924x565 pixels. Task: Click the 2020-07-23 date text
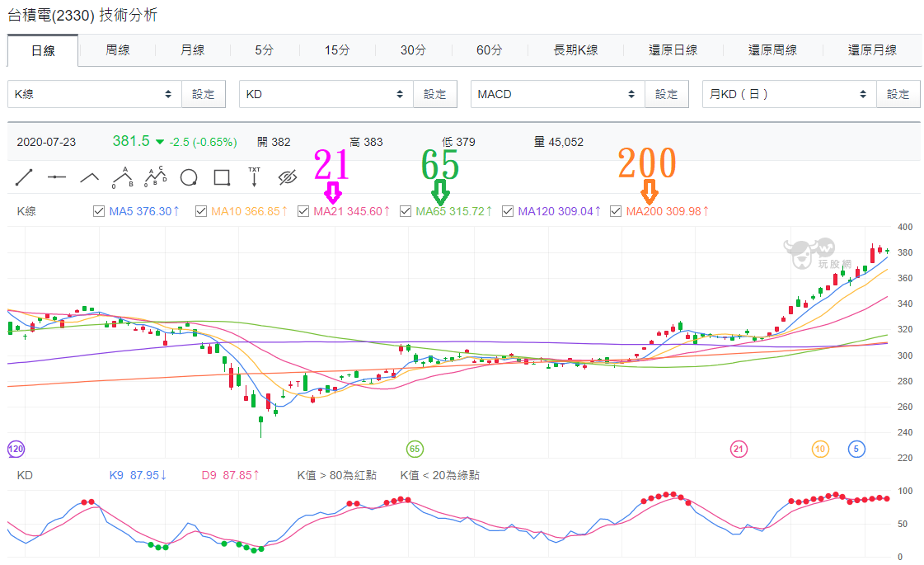pos(46,142)
